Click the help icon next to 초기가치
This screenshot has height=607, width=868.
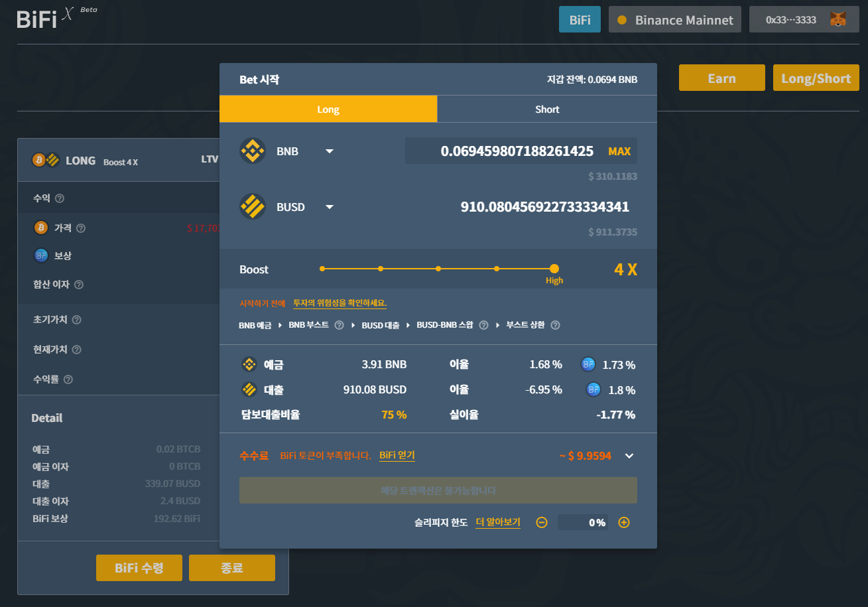coord(76,320)
